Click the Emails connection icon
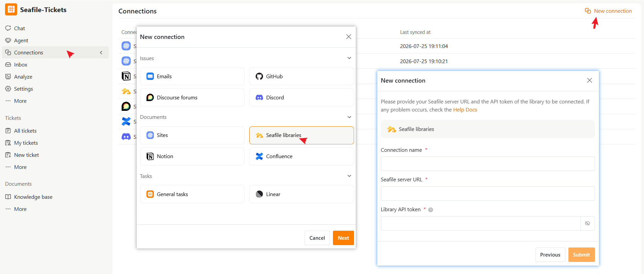Image resolution: width=644 pixels, height=274 pixels. coord(150,76)
